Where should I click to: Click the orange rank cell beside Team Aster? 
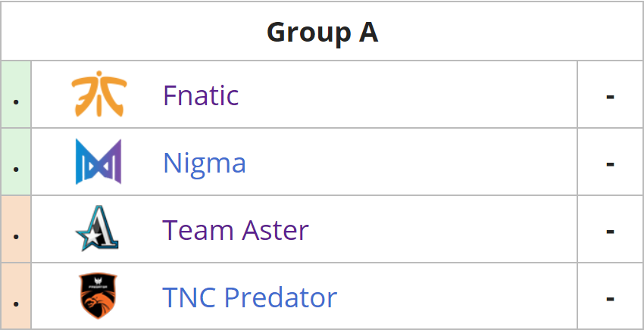16,229
